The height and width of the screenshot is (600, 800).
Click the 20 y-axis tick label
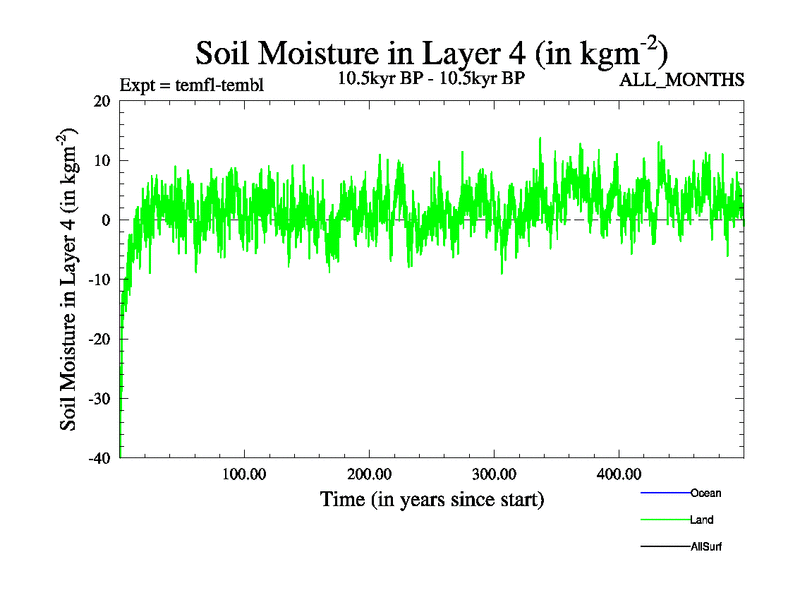click(x=102, y=101)
